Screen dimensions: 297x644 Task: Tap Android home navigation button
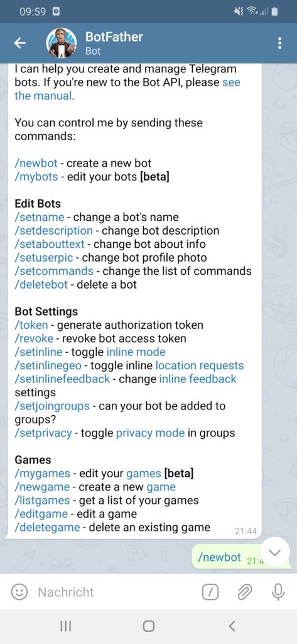pos(148,626)
